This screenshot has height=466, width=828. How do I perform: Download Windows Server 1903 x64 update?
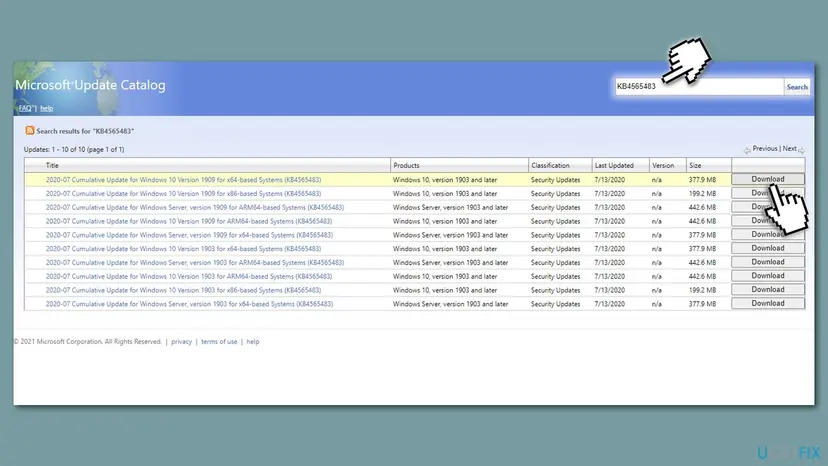coord(768,303)
